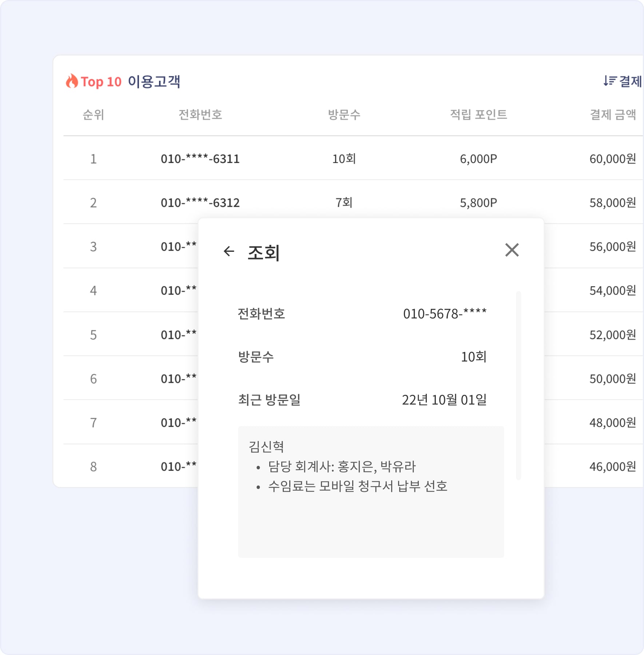644x655 pixels.
Task: Click the 방문수 label in the dialog
Action: [256, 357]
